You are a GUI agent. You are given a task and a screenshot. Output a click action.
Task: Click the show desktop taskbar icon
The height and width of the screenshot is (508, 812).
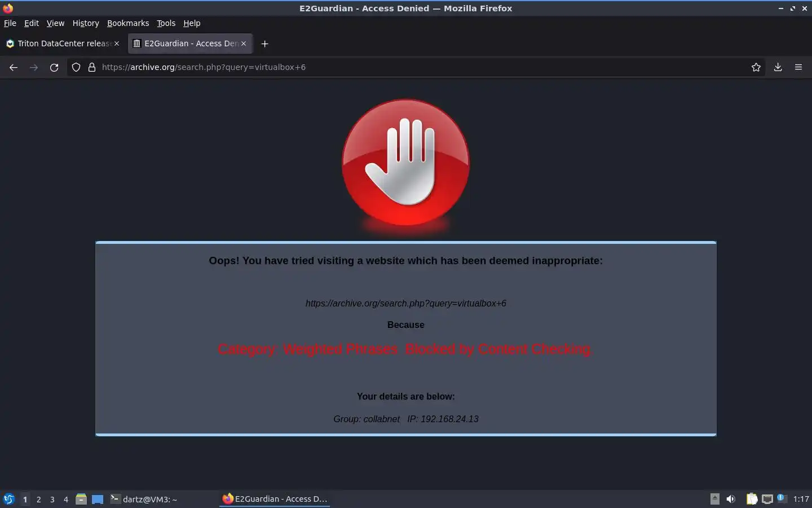98,499
